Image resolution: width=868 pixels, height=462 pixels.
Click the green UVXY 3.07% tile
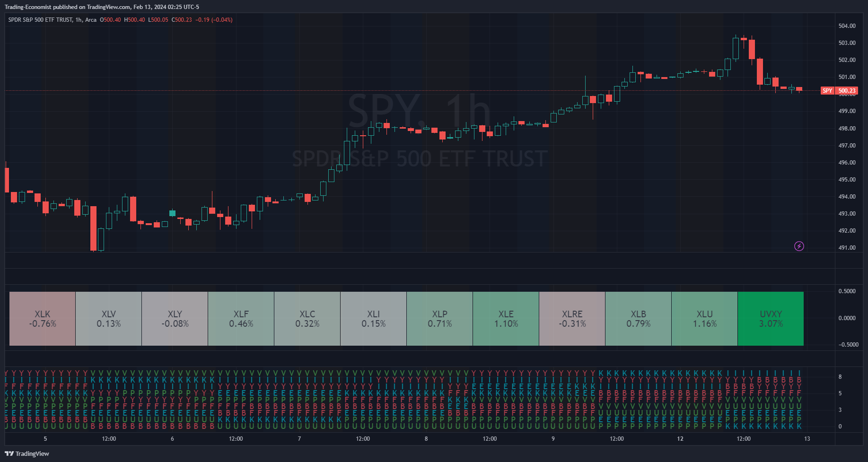point(771,319)
